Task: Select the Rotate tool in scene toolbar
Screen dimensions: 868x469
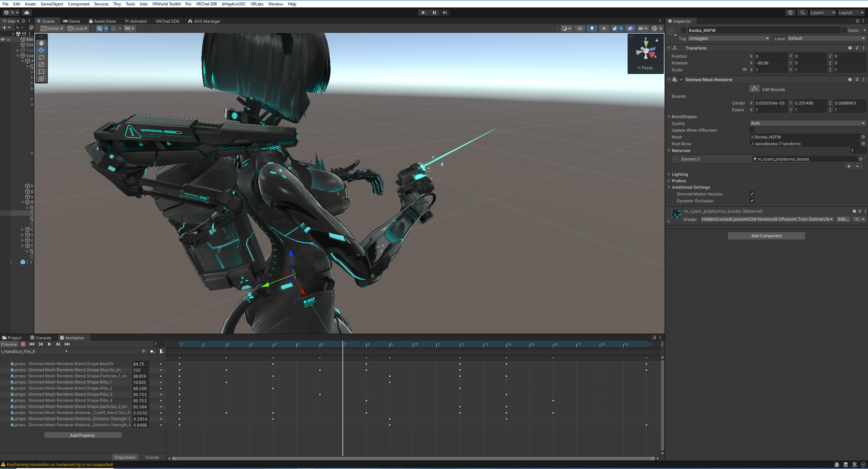Action: (x=41, y=57)
